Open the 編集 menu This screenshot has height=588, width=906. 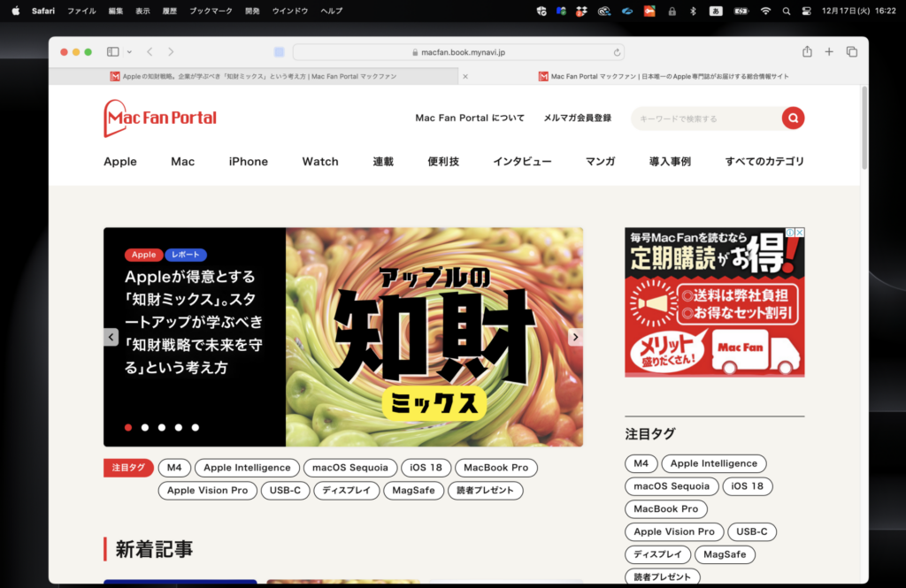(x=116, y=11)
